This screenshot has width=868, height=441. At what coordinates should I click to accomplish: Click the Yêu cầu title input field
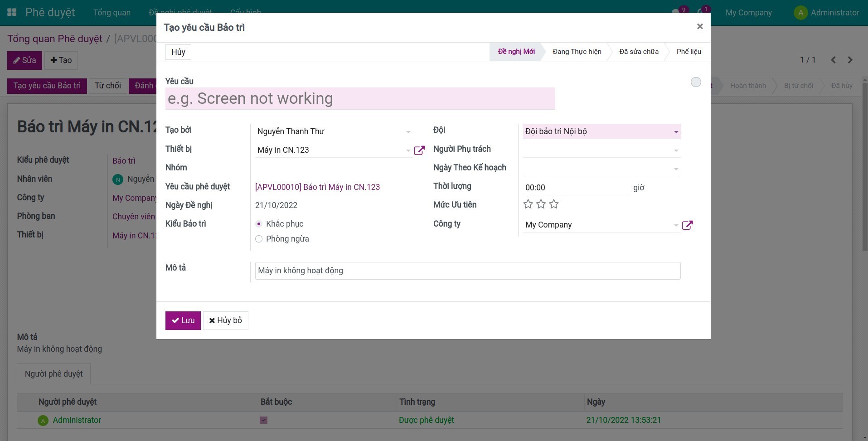[360, 99]
